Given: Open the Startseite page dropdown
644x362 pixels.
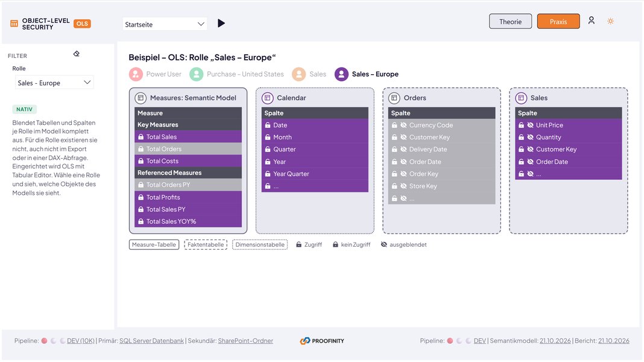Looking at the screenshot, I should [x=165, y=24].
